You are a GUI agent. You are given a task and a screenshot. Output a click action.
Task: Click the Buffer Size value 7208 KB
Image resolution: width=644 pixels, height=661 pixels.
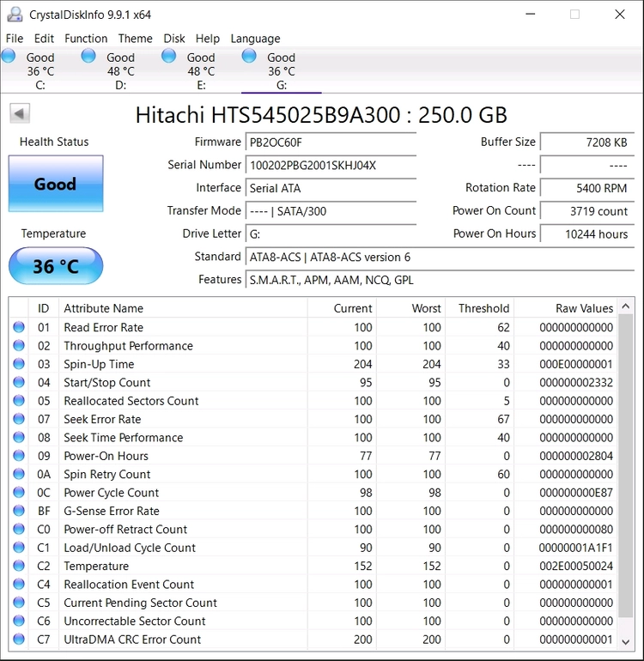pyautogui.click(x=587, y=142)
